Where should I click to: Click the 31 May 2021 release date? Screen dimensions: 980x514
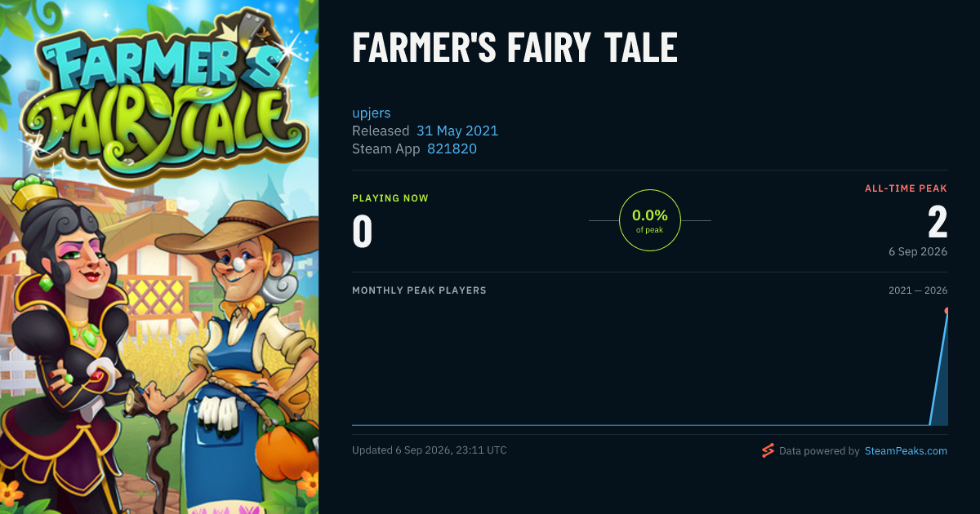(x=457, y=131)
